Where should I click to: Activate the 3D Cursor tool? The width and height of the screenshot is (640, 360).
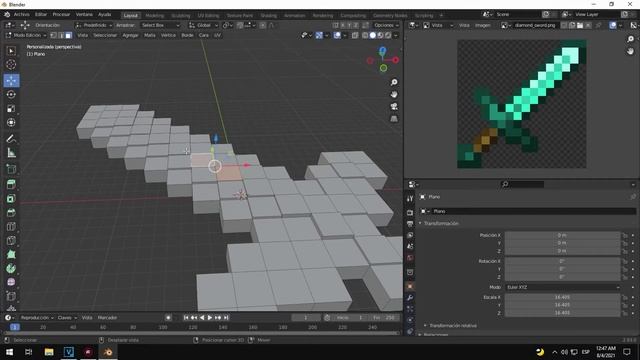click(11, 64)
